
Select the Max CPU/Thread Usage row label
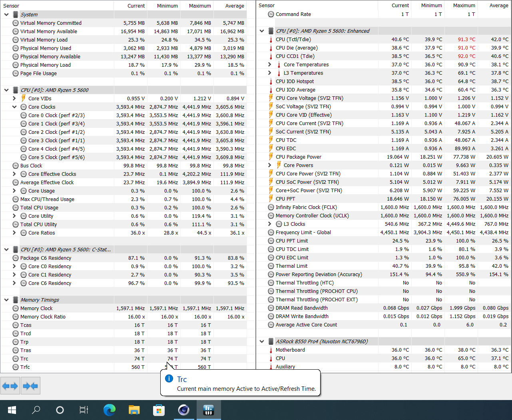point(47,199)
